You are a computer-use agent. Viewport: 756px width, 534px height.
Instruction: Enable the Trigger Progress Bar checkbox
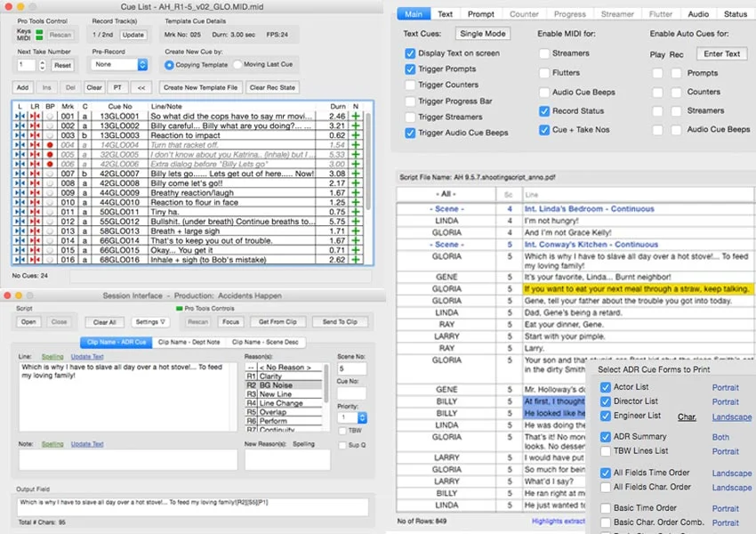(x=410, y=101)
